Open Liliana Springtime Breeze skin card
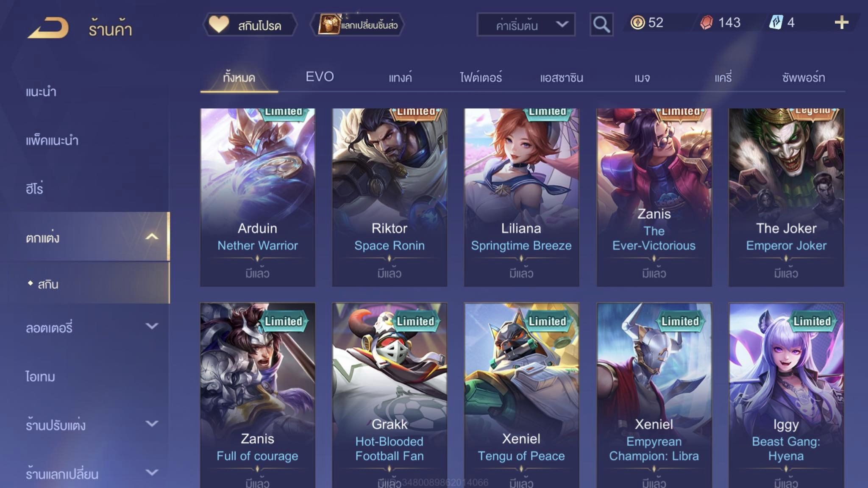Image resolution: width=868 pixels, height=488 pixels. click(x=521, y=197)
